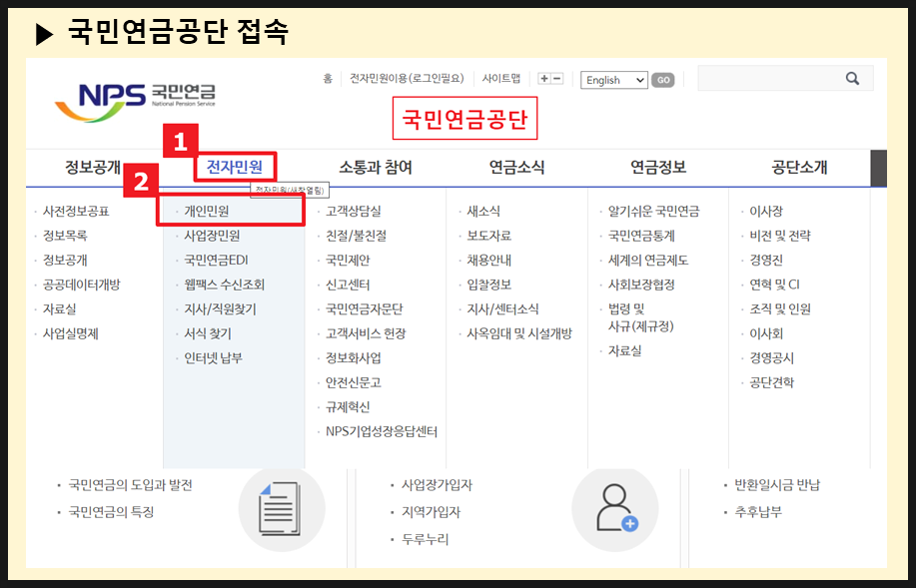Open the 전자민원 menu

[233, 166]
